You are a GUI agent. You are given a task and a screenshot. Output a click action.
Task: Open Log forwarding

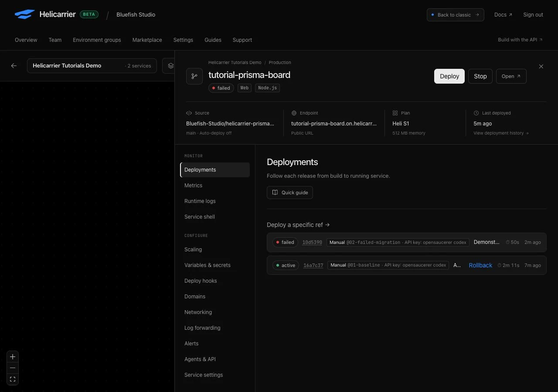coord(215,328)
